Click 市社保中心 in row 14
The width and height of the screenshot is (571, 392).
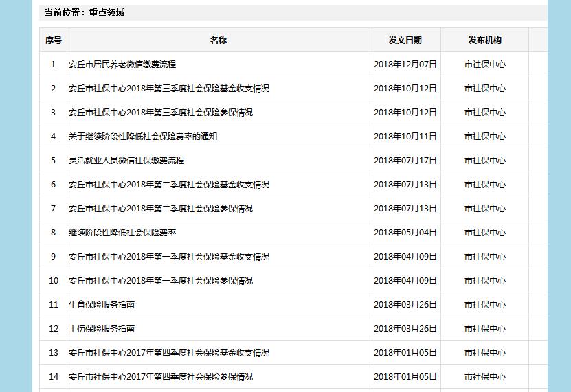click(x=484, y=377)
